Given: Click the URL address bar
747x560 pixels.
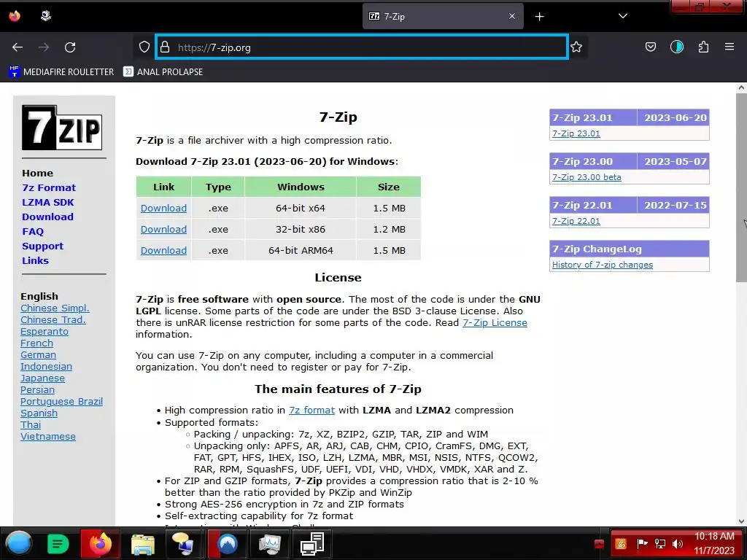Looking at the screenshot, I should click(x=362, y=47).
